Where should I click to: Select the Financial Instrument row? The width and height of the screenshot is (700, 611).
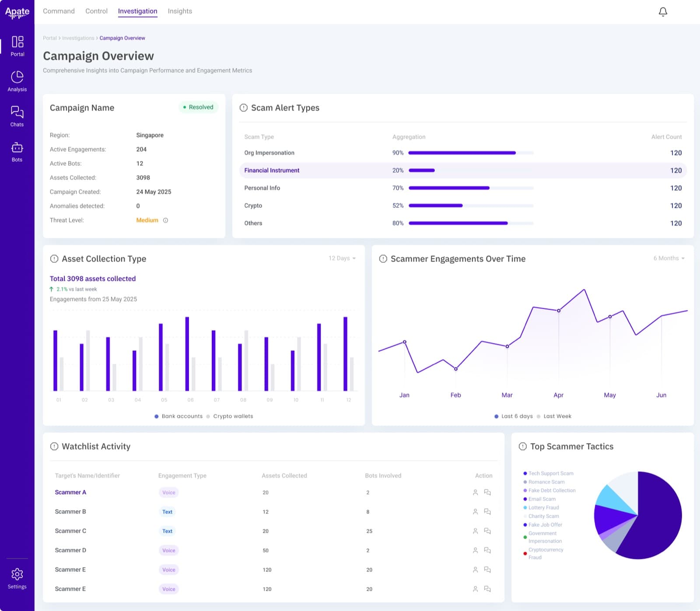[463, 171]
